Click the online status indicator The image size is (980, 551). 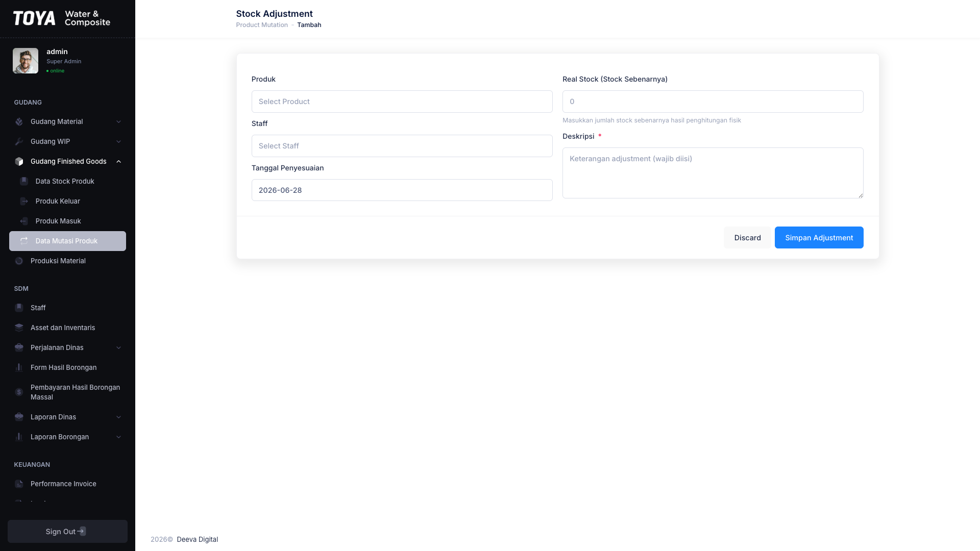click(x=55, y=71)
